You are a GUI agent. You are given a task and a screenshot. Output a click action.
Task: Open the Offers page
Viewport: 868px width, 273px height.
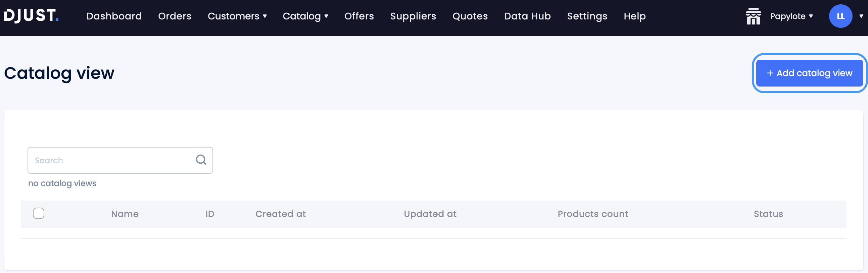[359, 16]
